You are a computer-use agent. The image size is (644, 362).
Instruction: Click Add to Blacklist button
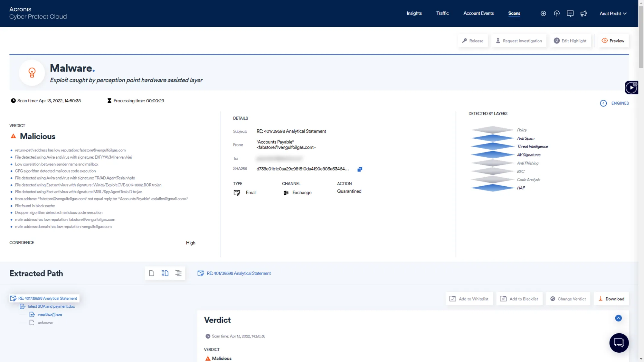pyautogui.click(x=519, y=299)
